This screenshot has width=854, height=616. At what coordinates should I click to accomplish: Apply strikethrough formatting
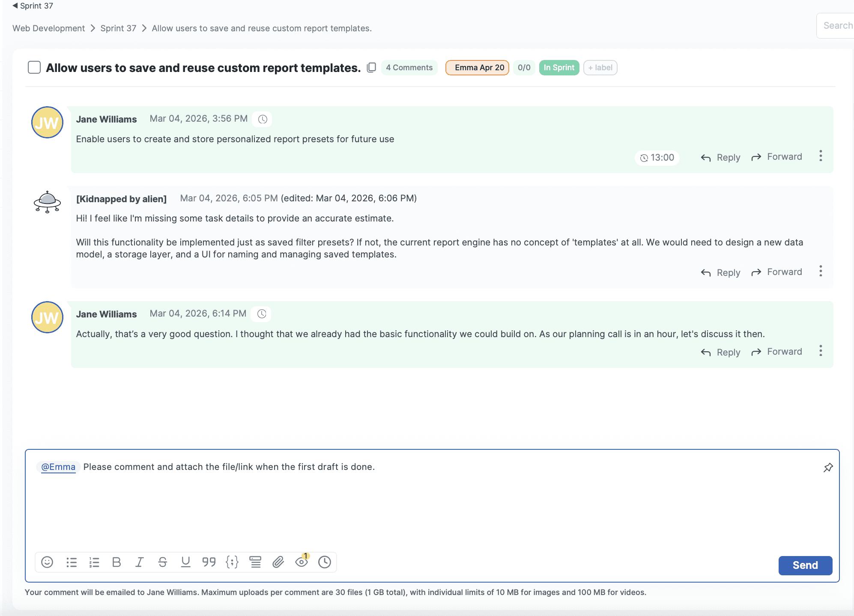[x=162, y=562]
